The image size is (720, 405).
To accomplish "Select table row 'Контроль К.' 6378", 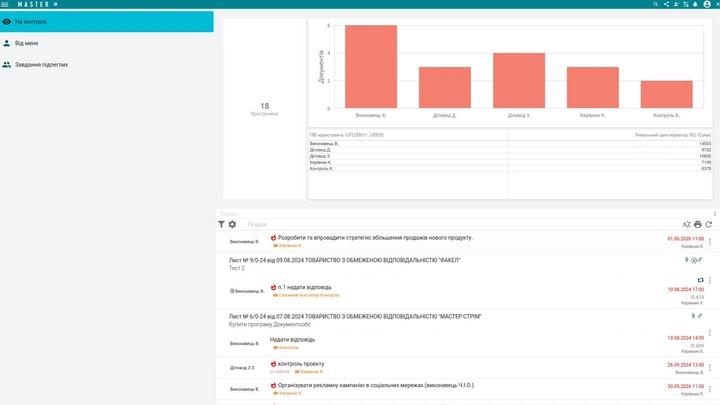I will pyautogui.click(x=510, y=169).
